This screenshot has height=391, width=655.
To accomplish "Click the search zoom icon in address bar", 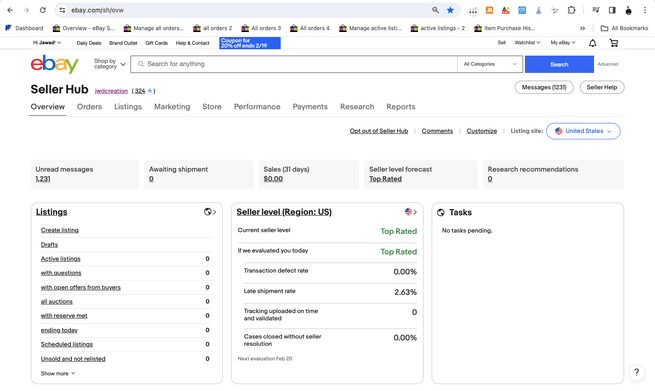I will coord(435,10).
